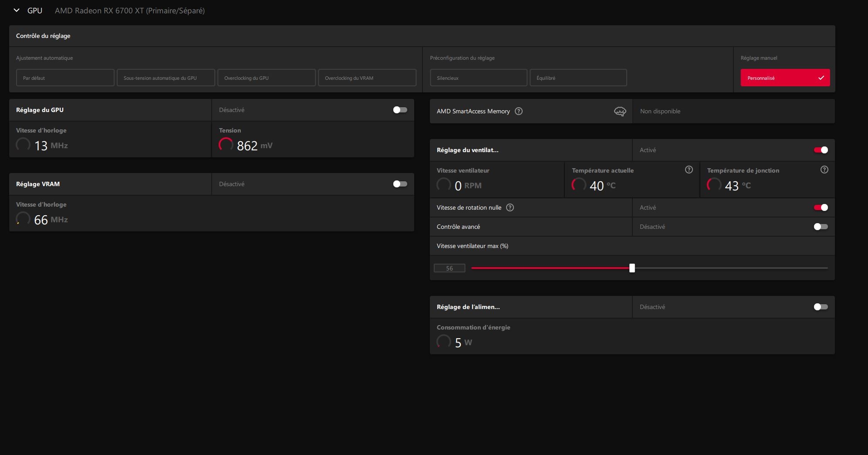This screenshot has width=868, height=455.
Task: Select Overclocking du VRAM option
Action: point(367,78)
